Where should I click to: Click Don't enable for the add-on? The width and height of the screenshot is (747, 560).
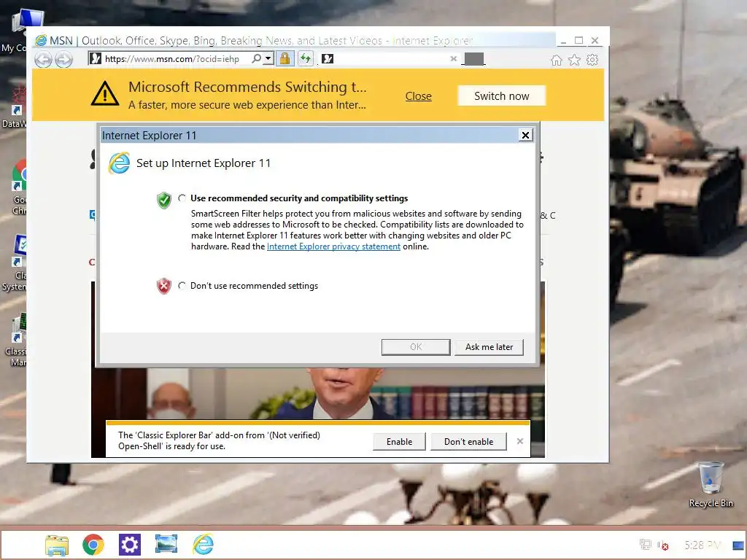pos(468,441)
